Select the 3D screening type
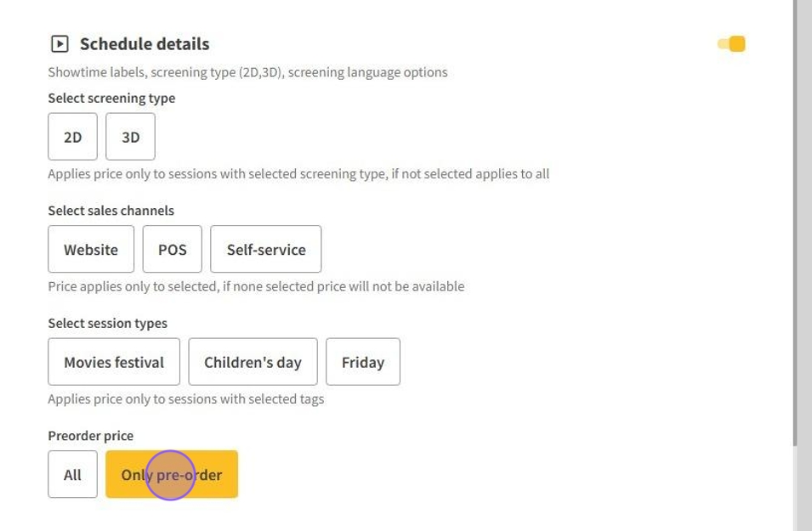Image resolution: width=812 pixels, height=531 pixels. click(130, 137)
